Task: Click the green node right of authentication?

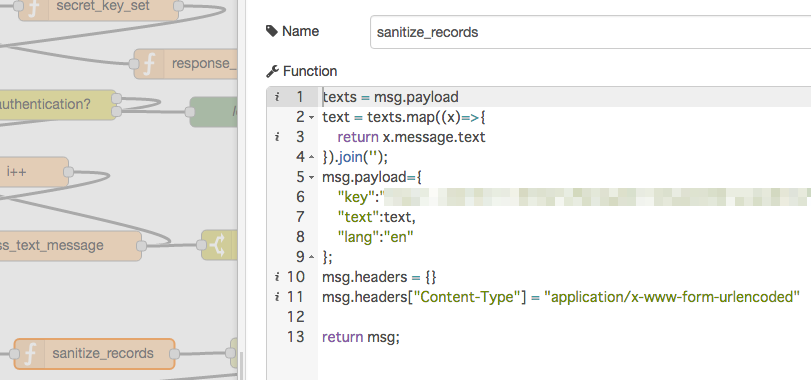Action: point(214,112)
